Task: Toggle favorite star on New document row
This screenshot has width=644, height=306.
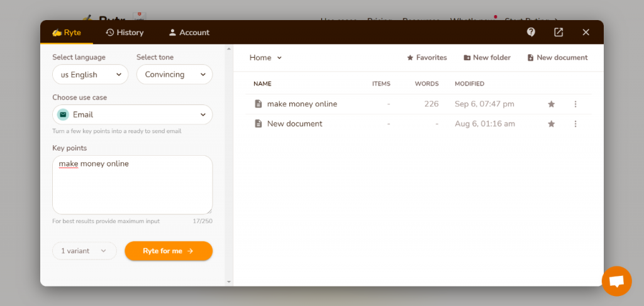Action: click(552, 124)
